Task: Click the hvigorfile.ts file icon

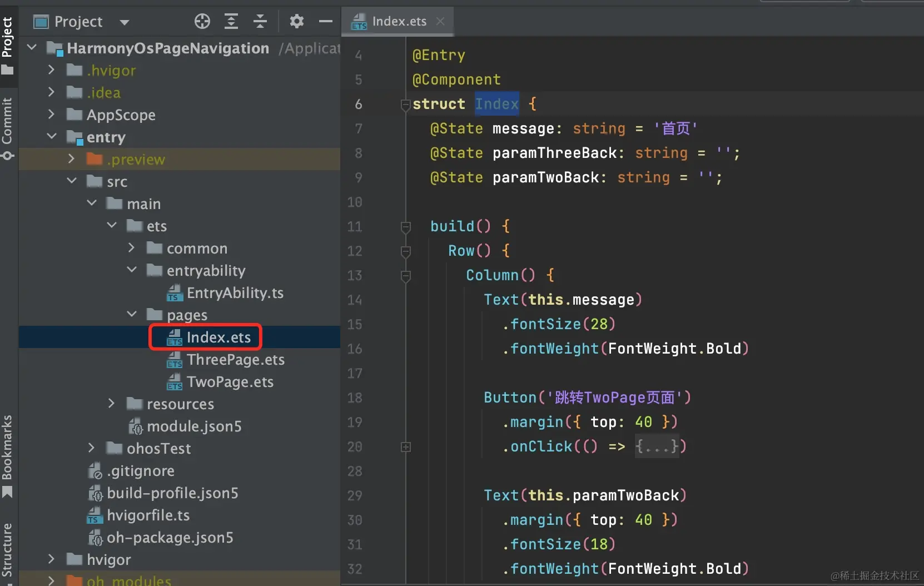Action: pyautogui.click(x=95, y=515)
